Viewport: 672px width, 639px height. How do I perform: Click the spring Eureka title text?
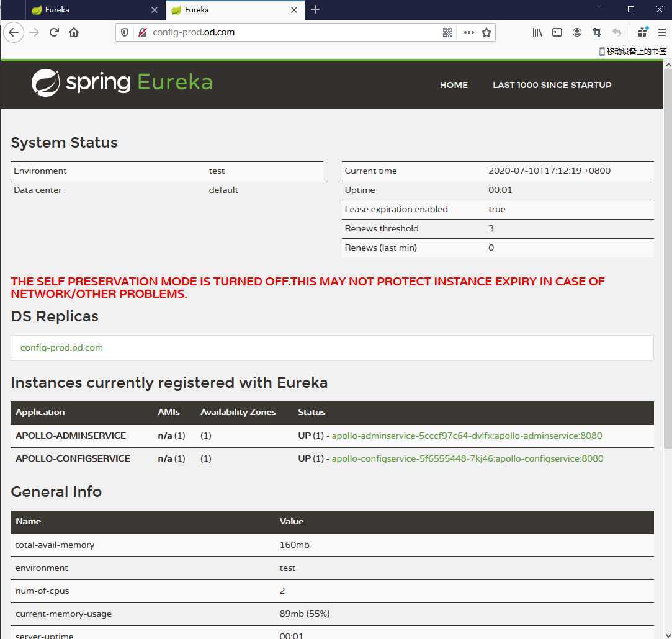coord(139,83)
